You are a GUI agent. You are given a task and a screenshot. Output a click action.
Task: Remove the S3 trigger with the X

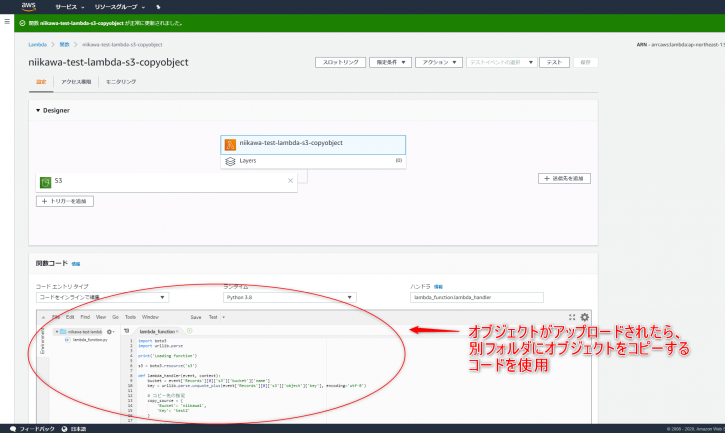(290, 180)
